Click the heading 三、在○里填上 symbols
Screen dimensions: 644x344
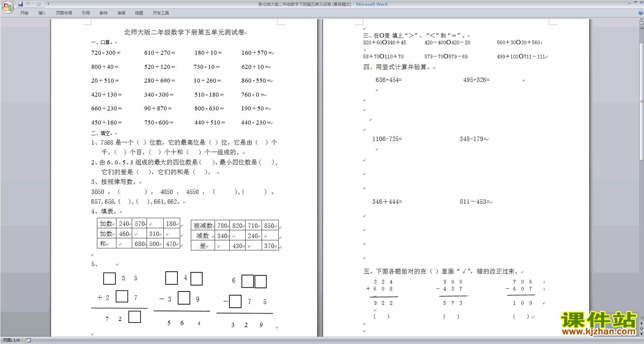coord(414,35)
